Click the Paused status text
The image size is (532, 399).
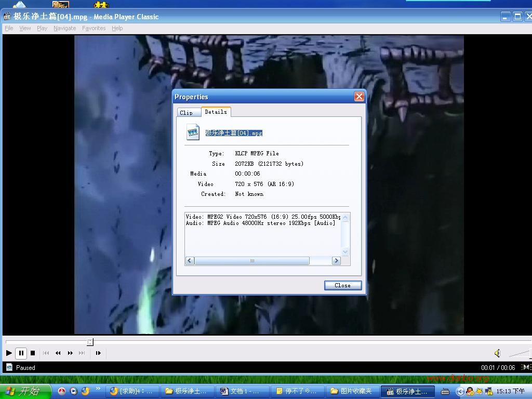pyautogui.click(x=25, y=367)
